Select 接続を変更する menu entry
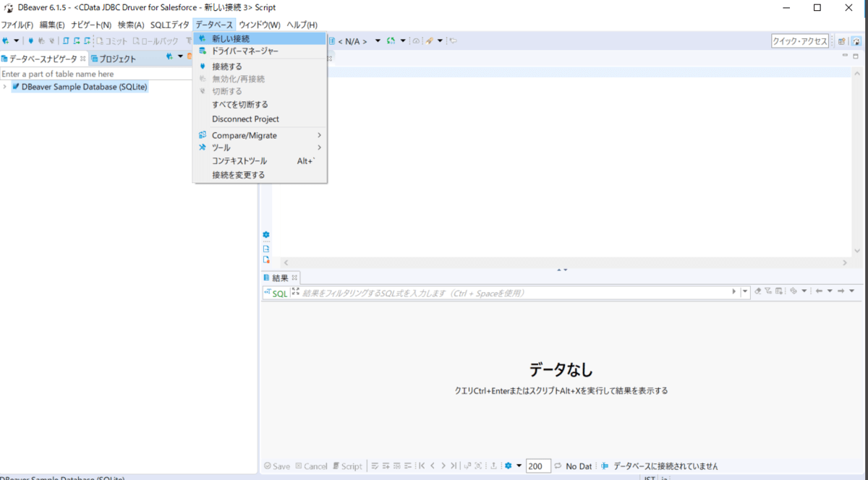This screenshot has width=868, height=480. click(260, 175)
